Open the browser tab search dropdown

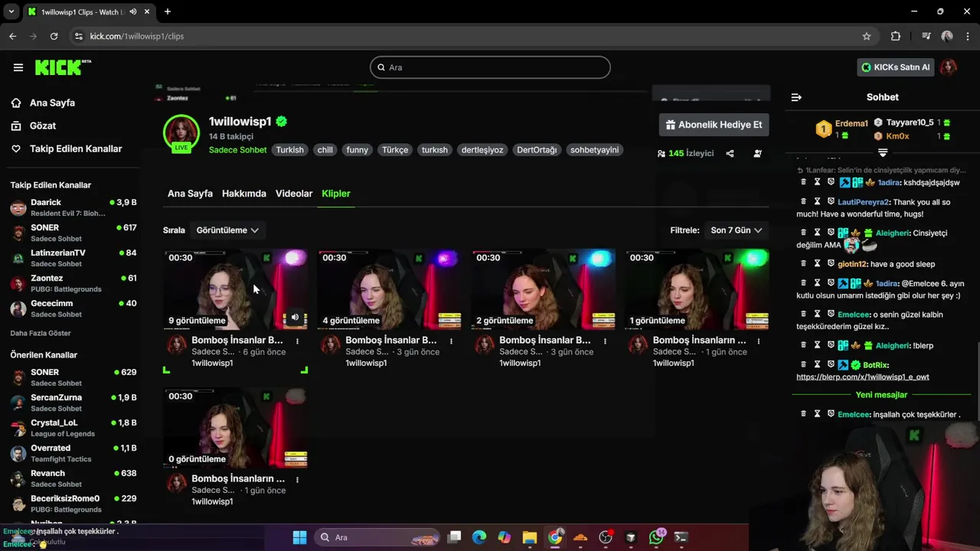pos(11,11)
